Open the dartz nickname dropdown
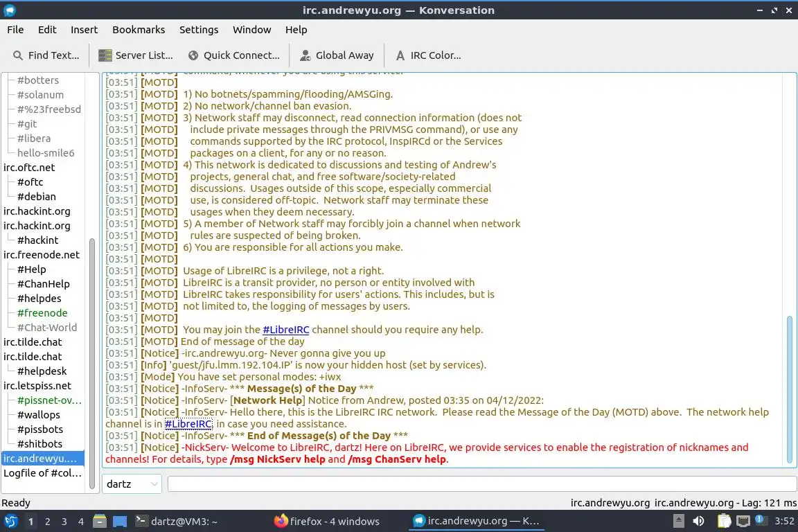The height and width of the screenshot is (532, 798). [x=132, y=484]
